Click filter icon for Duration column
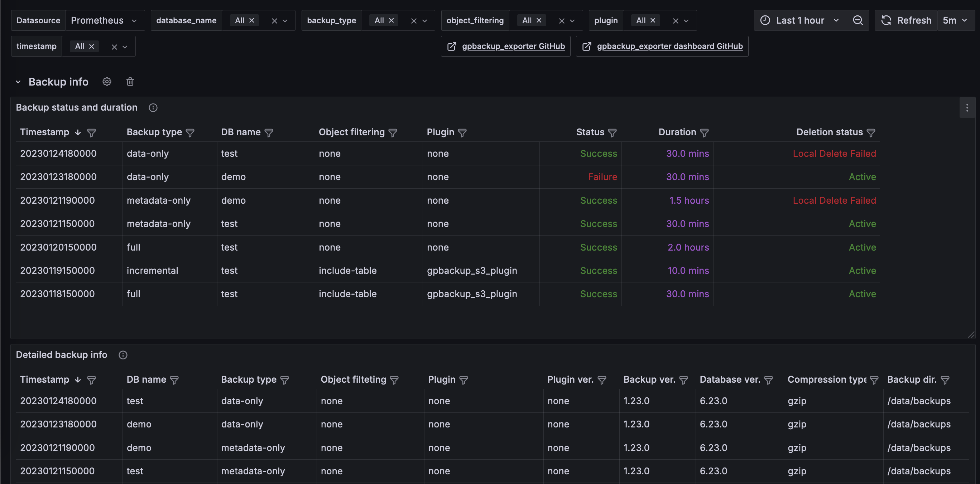The width and height of the screenshot is (980, 484). click(x=704, y=133)
